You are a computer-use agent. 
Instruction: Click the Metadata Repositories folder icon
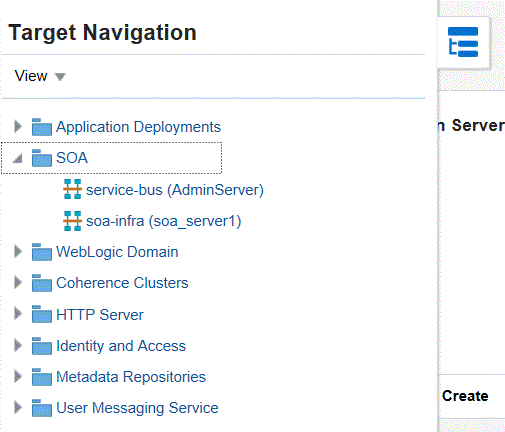pyautogui.click(x=42, y=377)
